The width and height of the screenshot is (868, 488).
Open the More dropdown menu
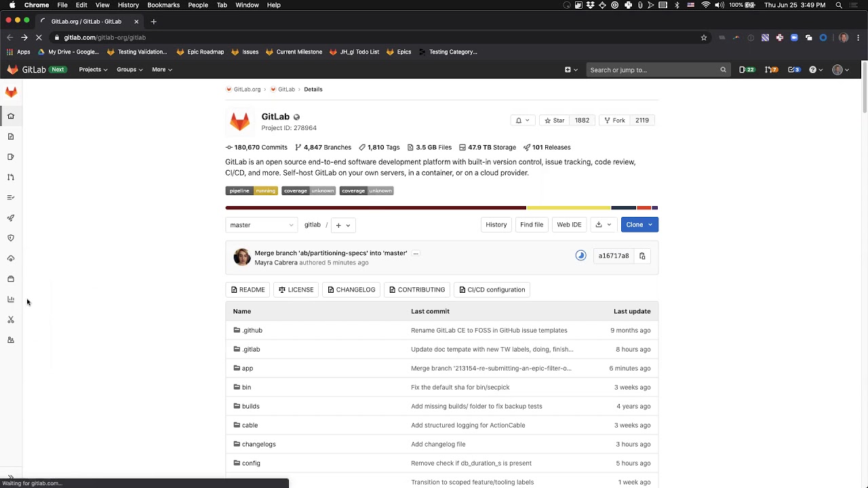pos(162,69)
